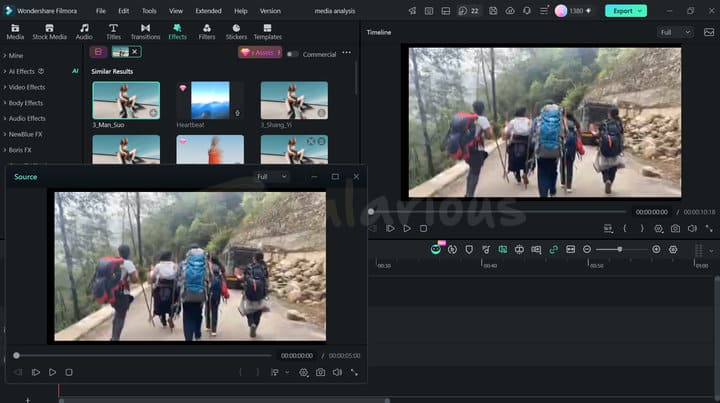Click the marker shield icon in timeline toolbar
This screenshot has width=720, height=403.
(x=469, y=249)
